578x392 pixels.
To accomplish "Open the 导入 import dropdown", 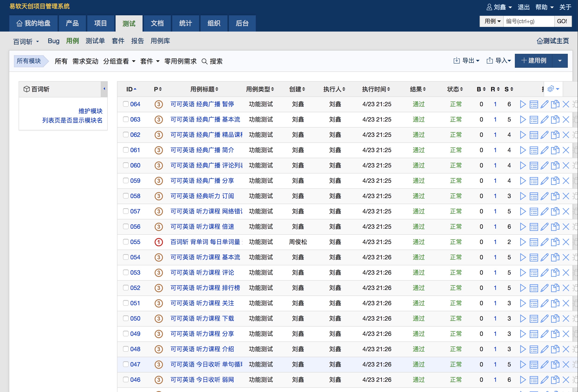I will [x=499, y=61].
